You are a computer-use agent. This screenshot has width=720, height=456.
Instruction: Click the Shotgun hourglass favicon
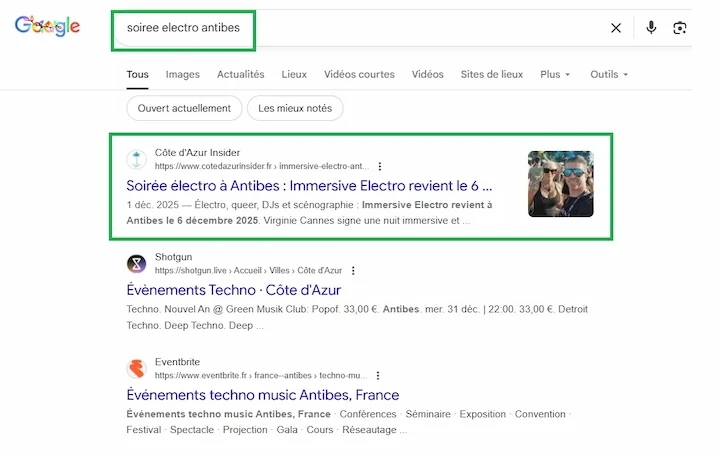click(x=136, y=264)
